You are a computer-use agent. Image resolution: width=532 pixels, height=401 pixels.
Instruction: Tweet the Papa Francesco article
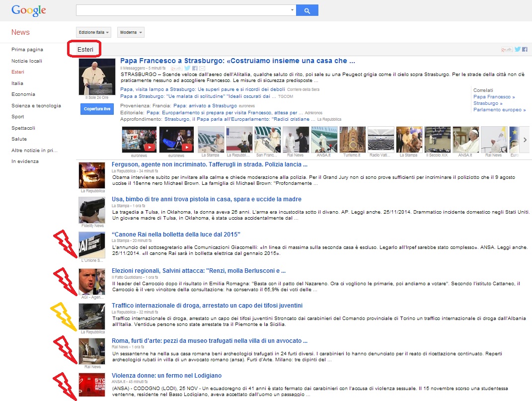(x=187, y=68)
